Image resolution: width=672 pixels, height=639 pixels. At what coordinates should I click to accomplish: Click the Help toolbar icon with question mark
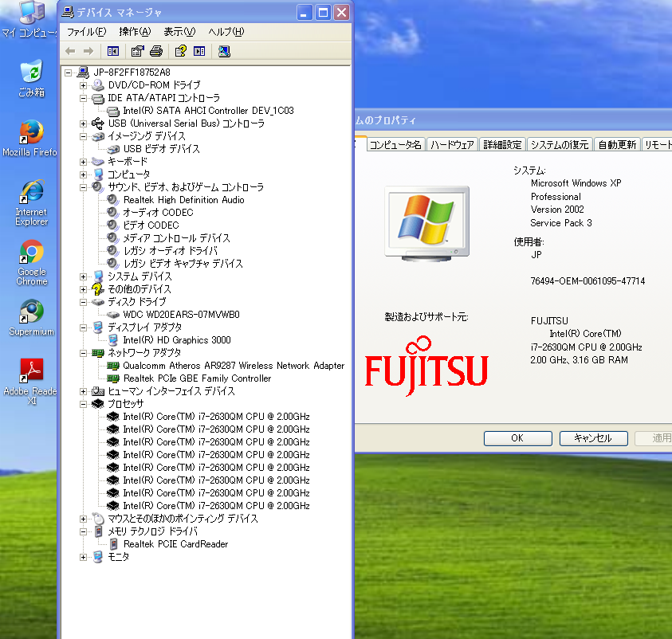click(x=180, y=52)
